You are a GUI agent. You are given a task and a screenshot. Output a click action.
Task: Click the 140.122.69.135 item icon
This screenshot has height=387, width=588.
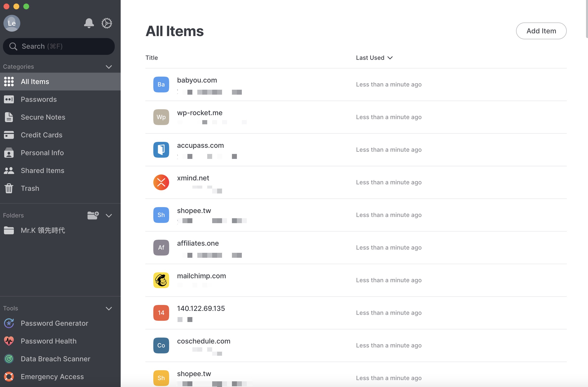coord(161,313)
